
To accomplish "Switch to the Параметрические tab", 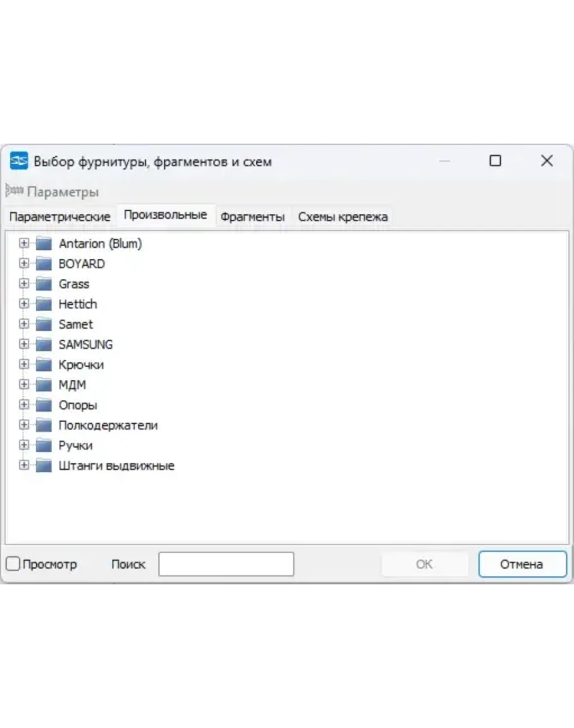I will click(x=60, y=217).
